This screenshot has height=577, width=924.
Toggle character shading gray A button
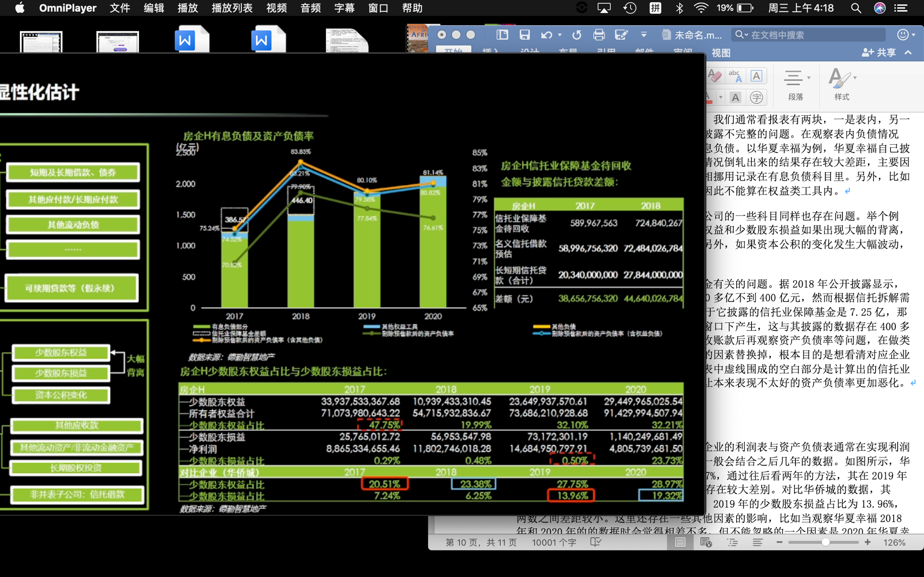[735, 97]
